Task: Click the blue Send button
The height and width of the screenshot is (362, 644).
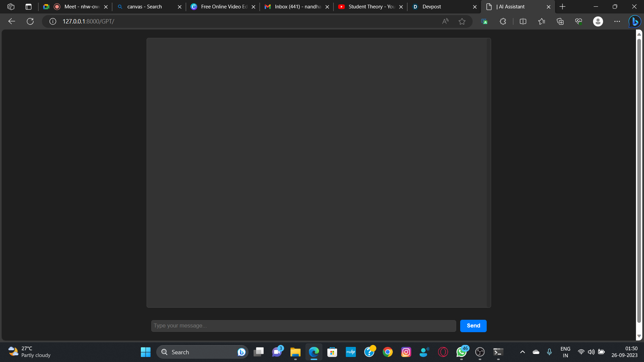Action: (473, 325)
